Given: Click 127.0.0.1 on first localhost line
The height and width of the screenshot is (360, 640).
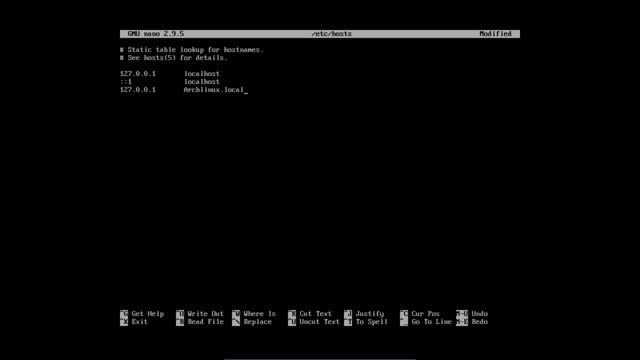Looking at the screenshot, I should (138, 74).
